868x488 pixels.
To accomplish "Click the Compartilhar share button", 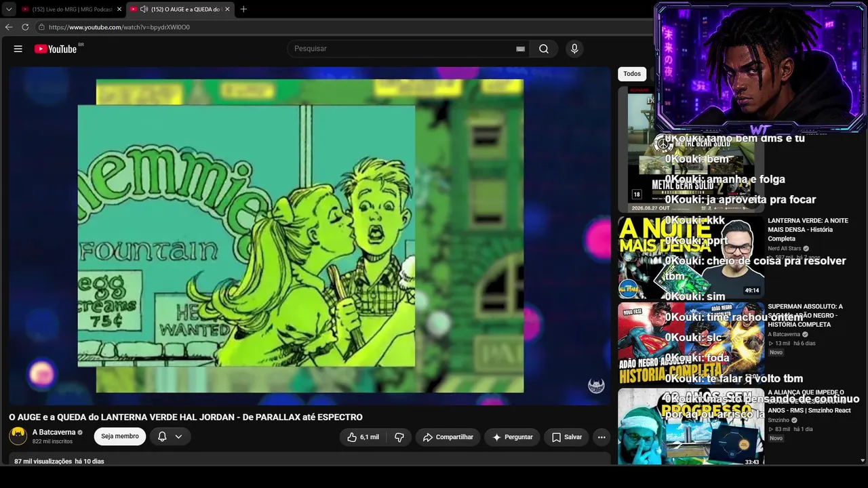I will coord(448,437).
